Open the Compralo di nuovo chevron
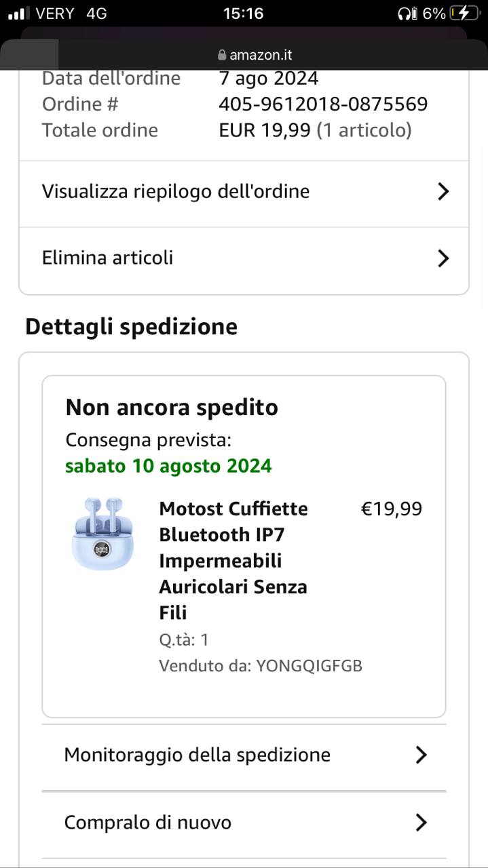 (x=421, y=823)
